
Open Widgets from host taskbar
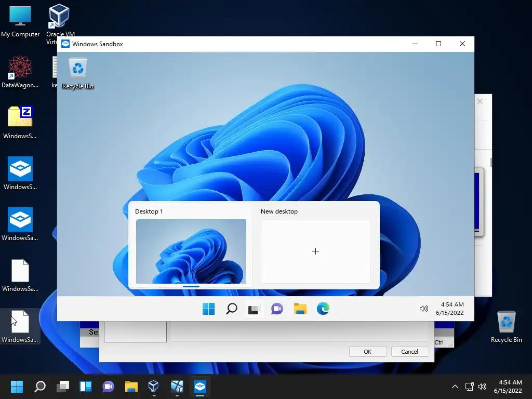[86, 387]
